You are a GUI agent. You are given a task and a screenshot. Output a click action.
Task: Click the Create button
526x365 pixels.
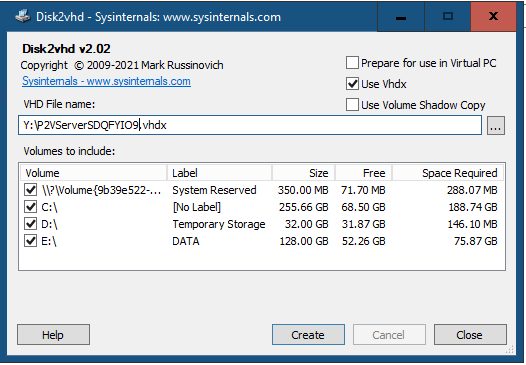click(x=308, y=334)
